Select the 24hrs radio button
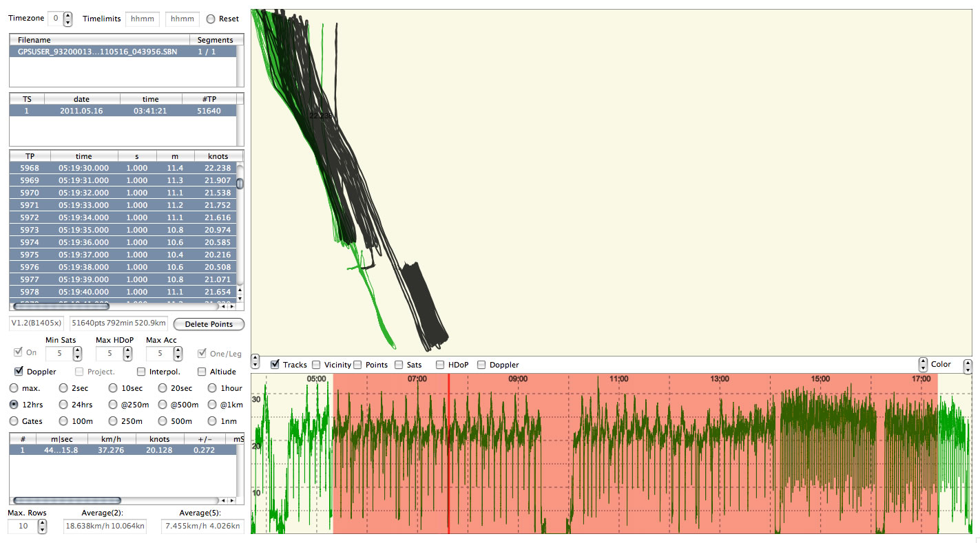The width and height of the screenshot is (980, 543). point(64,405)
